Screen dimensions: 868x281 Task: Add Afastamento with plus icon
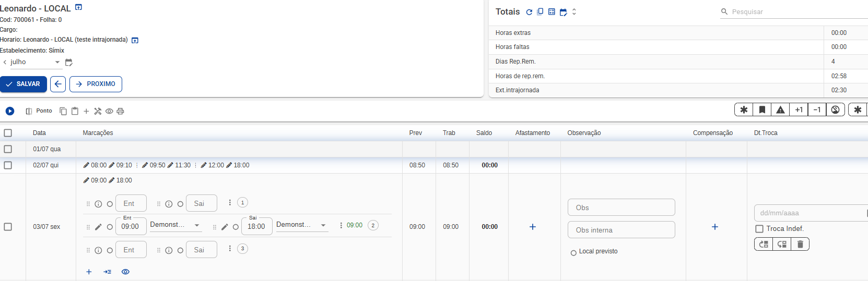coord(533,227)
